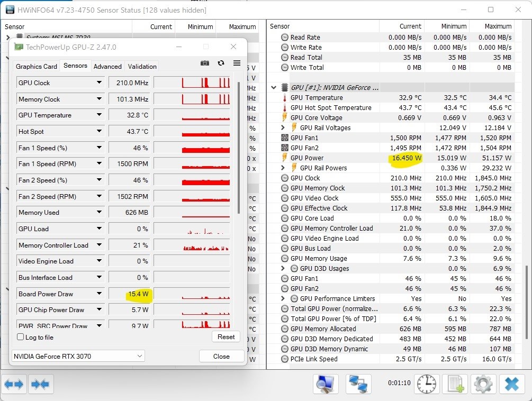Open the NVIDIA GeForce RTX 3070 selector
Screen dimensions: 532x401
pyautogui.click(x=78, y=356)
